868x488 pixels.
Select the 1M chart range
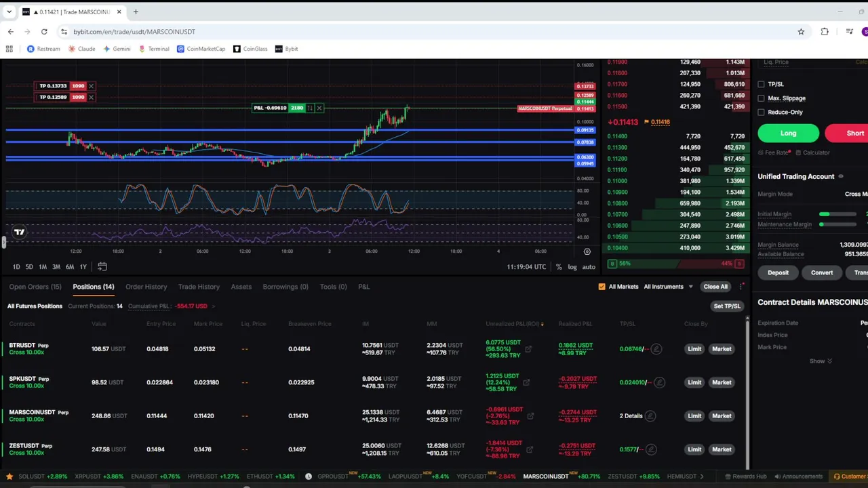[43, 267]
